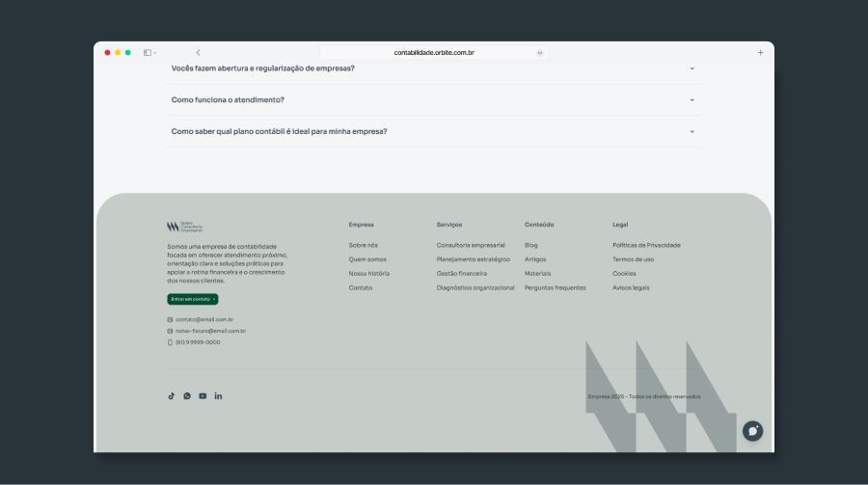The width and height of the screenshot is (868, 485).
Task: Click the address bar URL field
Action: (433, 53)
